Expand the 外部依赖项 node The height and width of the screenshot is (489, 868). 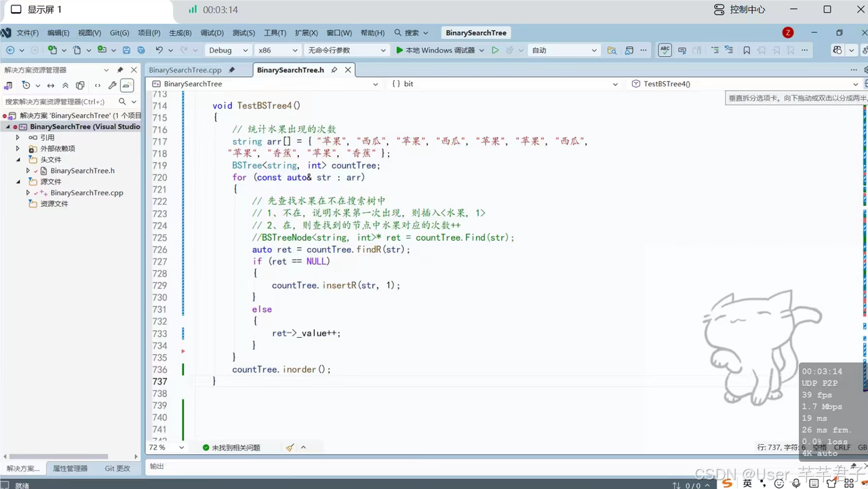pos(18,149)
